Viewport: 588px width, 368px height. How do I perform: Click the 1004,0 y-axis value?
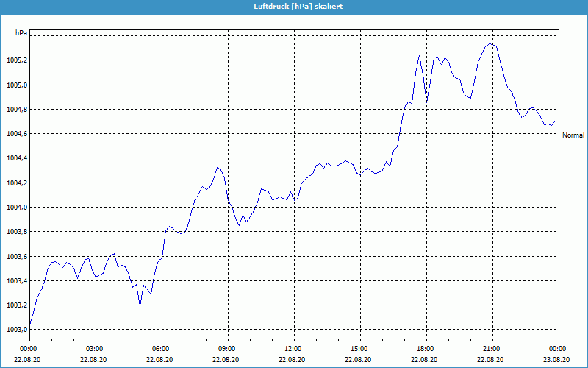coord(17,208)
